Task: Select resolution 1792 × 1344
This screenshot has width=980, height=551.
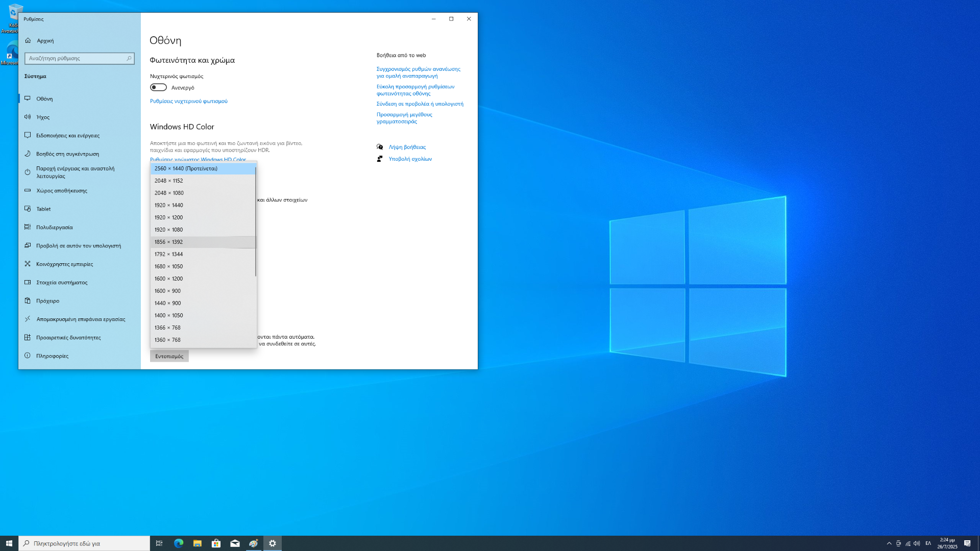Action: (x=203, y=255)
